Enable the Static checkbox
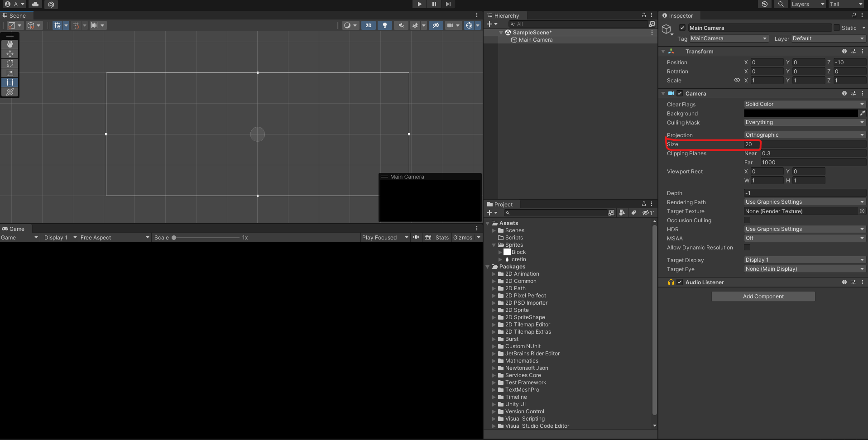This screenshot has width=868, height=440. click(x=837, y=28)
